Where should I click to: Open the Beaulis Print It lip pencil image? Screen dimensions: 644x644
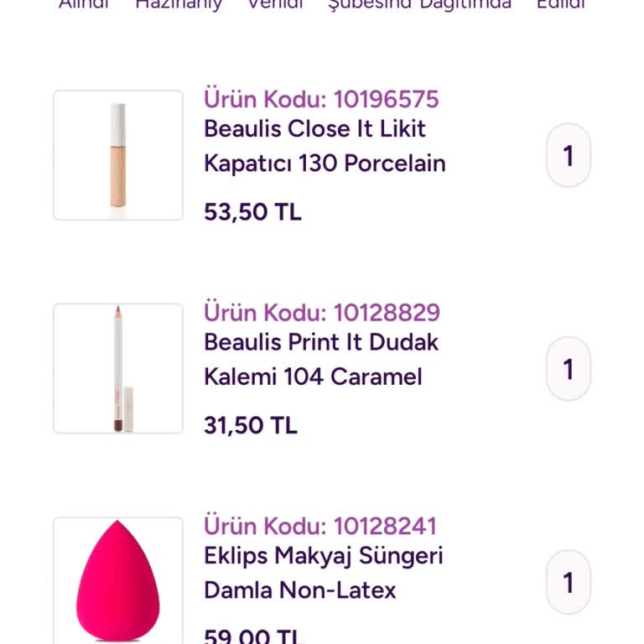(118, 368)
